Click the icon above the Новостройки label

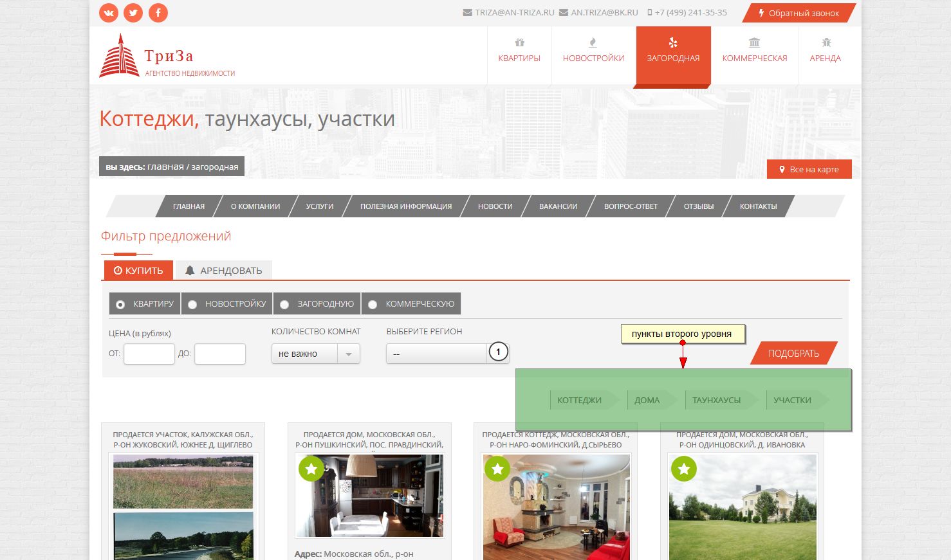point(593,42)
